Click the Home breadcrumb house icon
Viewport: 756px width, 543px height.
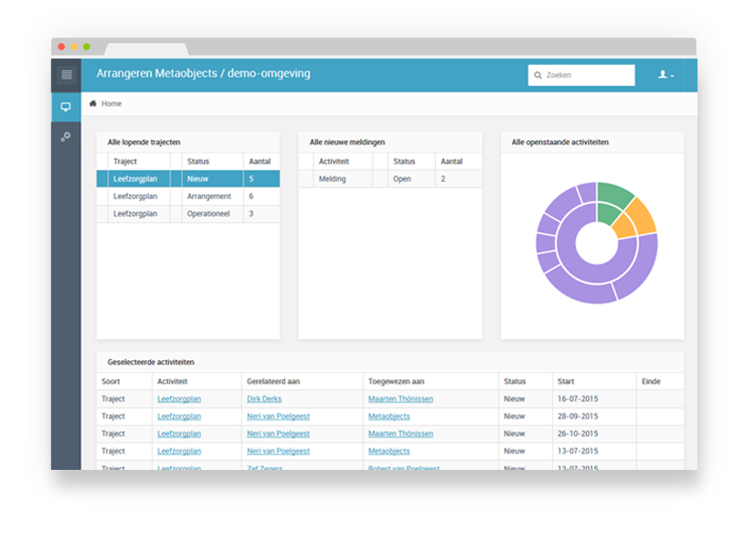93,103
